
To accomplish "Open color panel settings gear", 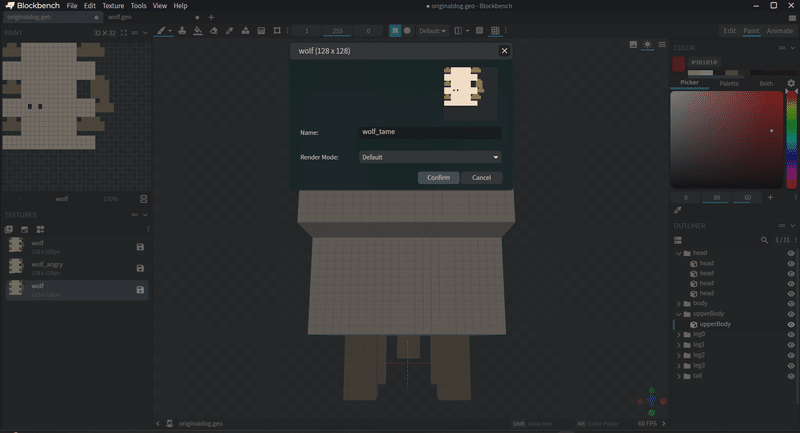I will pyautogui.click(x=791, y=83).
